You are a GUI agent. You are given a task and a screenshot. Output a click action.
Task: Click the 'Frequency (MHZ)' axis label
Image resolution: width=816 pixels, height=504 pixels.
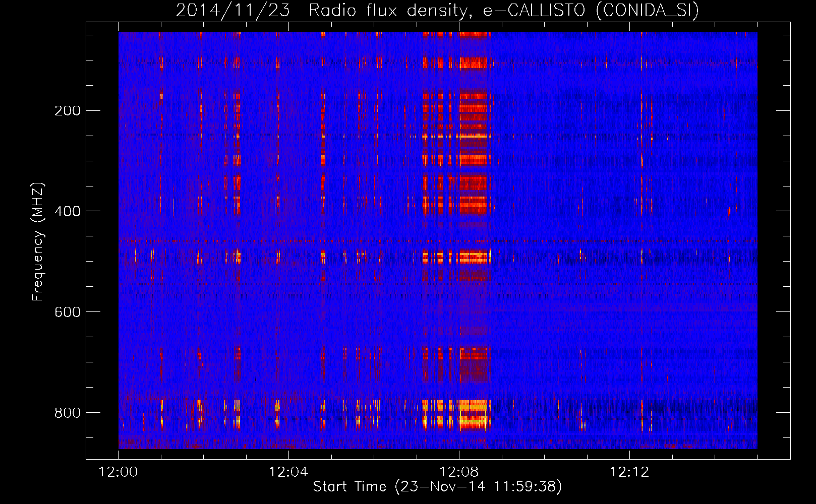(x=38, y=242)
